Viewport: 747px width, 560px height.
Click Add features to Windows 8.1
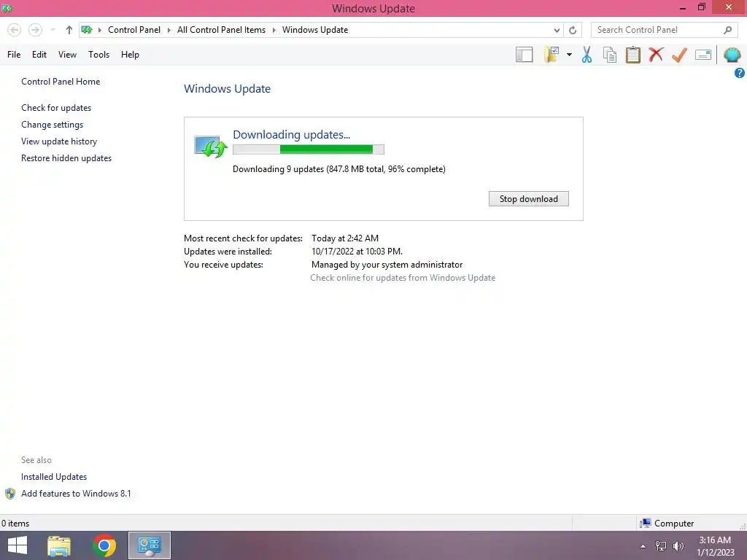coord(76,494)
